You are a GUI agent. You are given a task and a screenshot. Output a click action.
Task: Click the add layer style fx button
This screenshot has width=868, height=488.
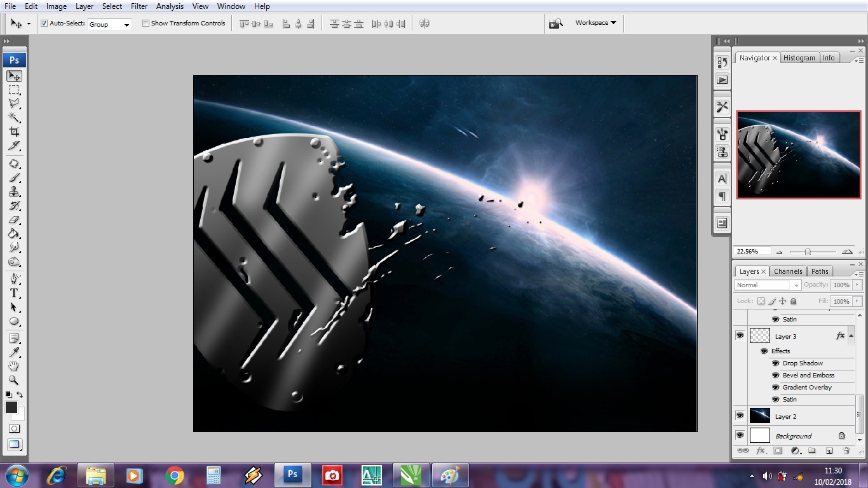pyautogui.click(x=760, y=451)
